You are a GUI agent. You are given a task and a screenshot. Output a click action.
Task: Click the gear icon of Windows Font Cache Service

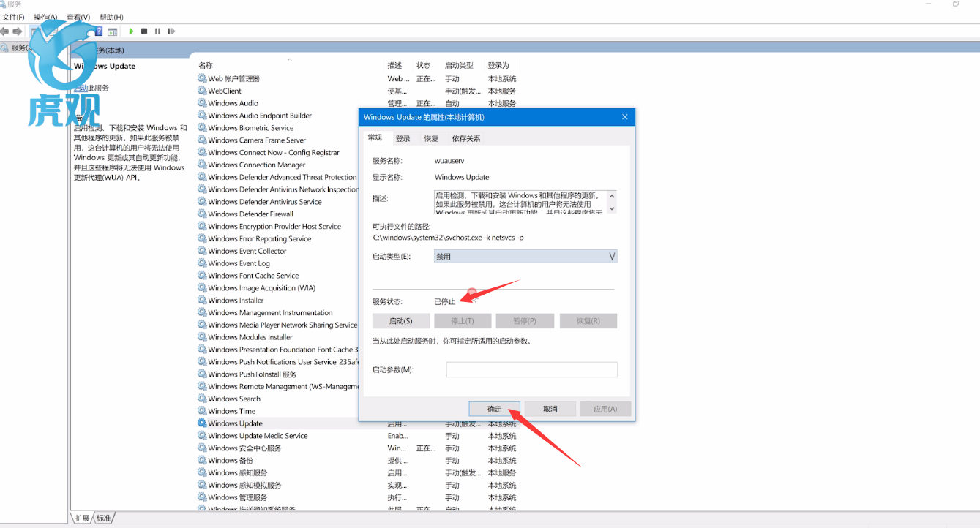point(202,276)
